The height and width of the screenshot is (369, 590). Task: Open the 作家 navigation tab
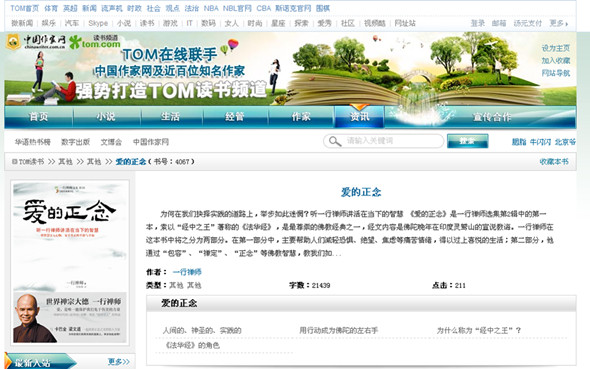pyautogui.click(x=301, y=117)
